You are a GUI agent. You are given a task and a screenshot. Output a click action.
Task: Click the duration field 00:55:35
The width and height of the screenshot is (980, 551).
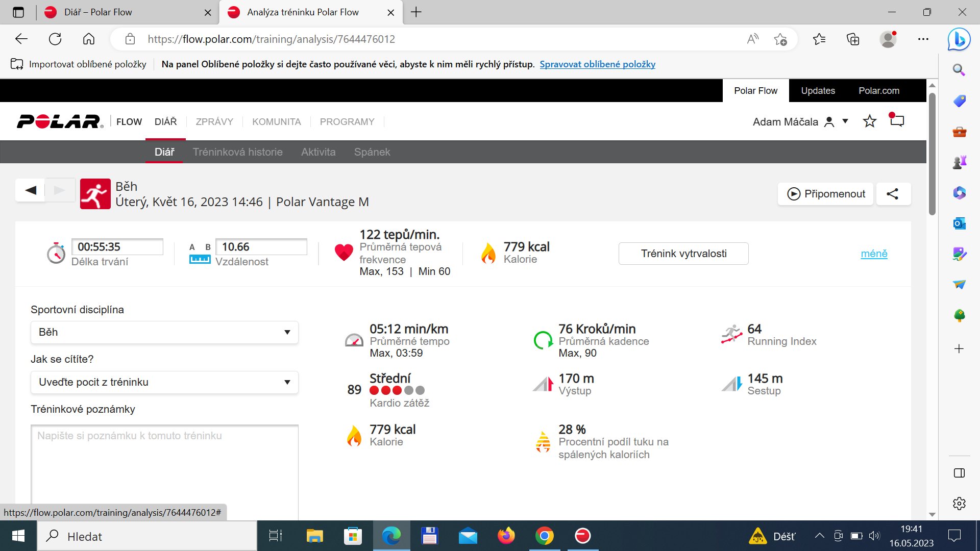(117, 247)
